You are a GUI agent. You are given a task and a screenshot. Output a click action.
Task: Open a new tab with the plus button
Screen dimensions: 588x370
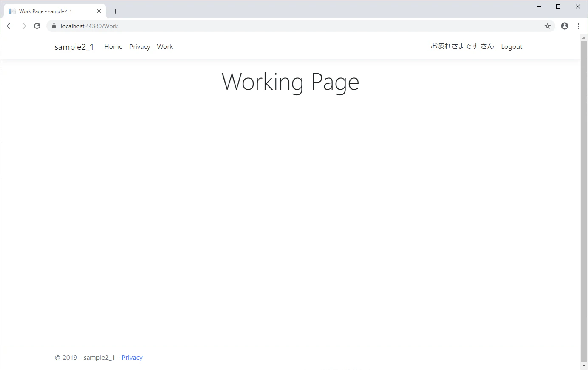(115, 11)
